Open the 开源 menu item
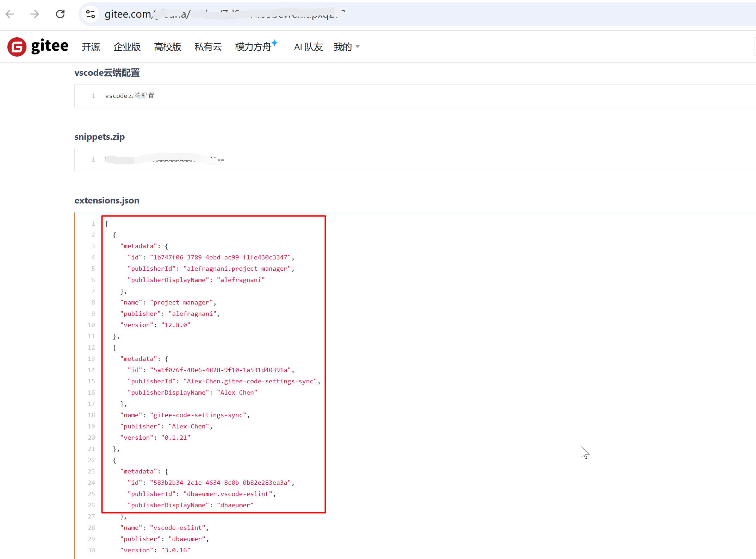This screenshot has height=559, width=756. pos(91,47)
